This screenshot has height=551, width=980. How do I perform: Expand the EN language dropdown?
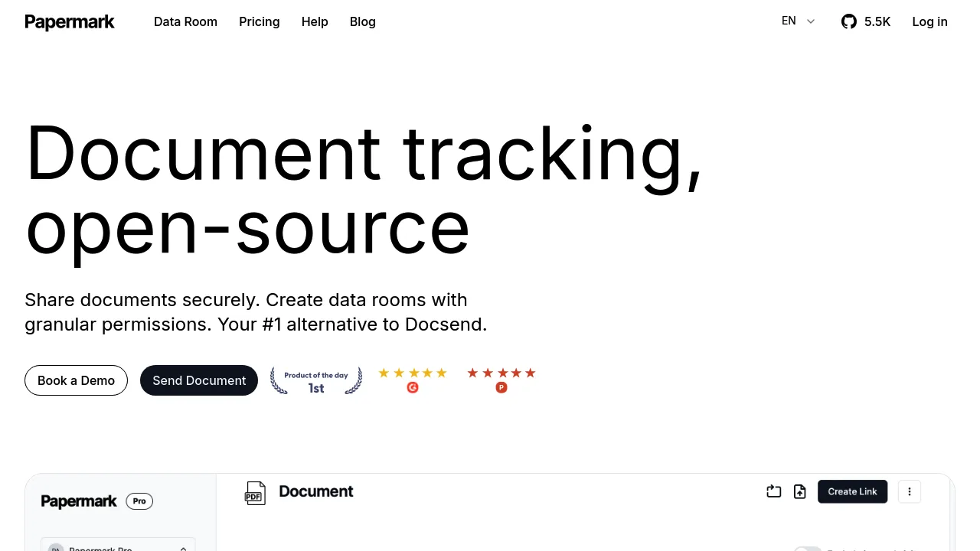click(799, 21)
